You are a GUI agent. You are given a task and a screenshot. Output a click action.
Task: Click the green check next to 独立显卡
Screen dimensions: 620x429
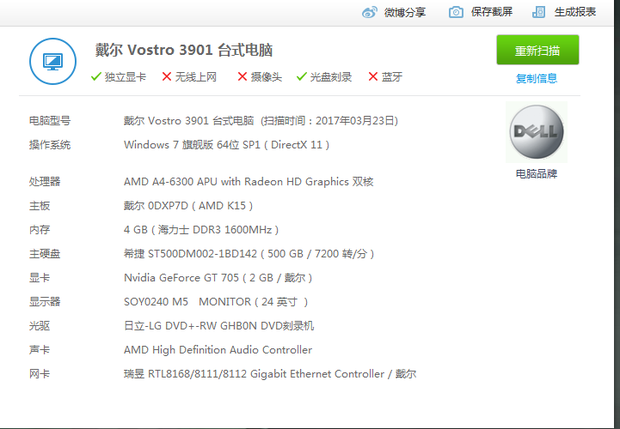(96, 76)
